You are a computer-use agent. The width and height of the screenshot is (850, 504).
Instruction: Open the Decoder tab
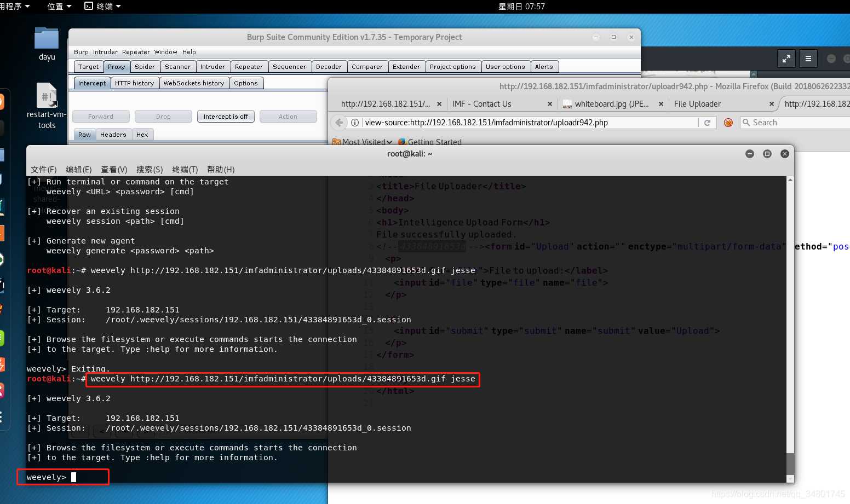click(x=329, y=67)
